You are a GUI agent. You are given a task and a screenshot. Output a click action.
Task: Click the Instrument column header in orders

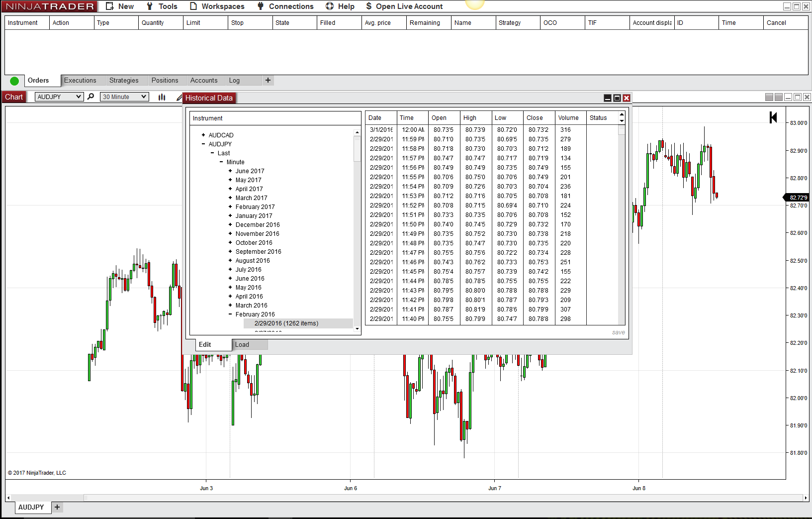coord(27,23)
